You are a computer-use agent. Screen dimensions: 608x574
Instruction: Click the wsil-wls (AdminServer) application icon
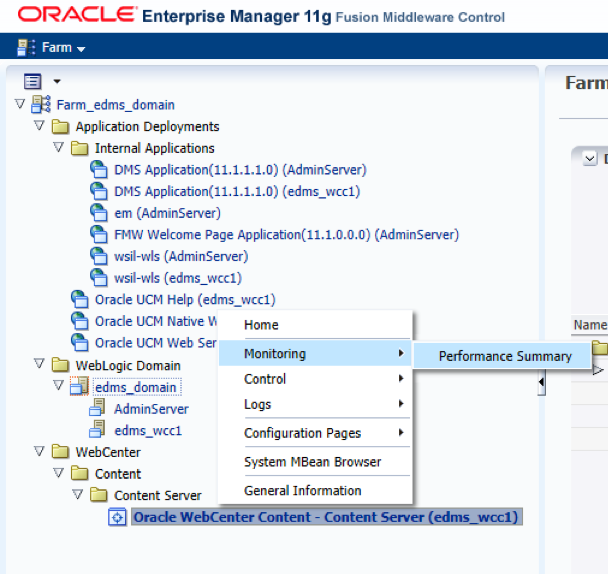pos(98,256)
